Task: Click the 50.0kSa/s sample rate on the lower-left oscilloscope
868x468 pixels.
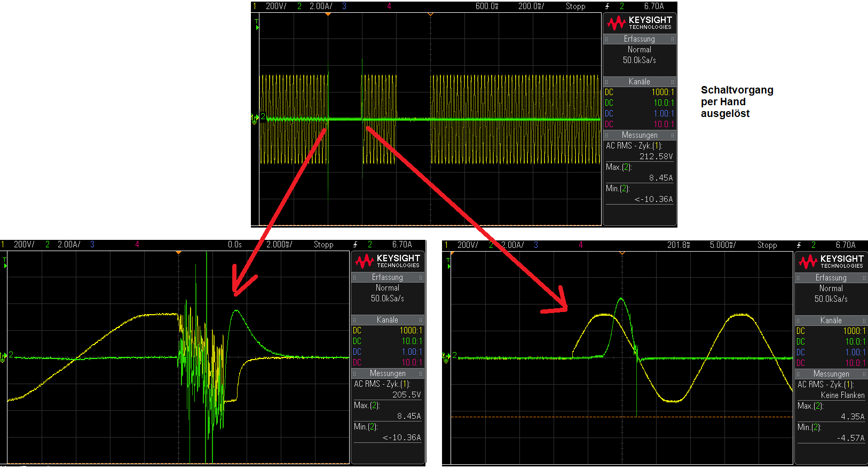Action: 388,299
